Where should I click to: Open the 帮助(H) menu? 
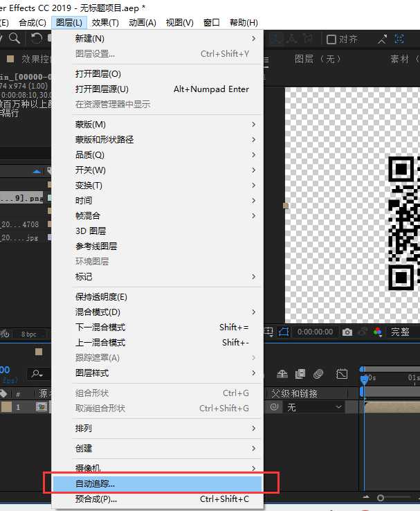244,22
